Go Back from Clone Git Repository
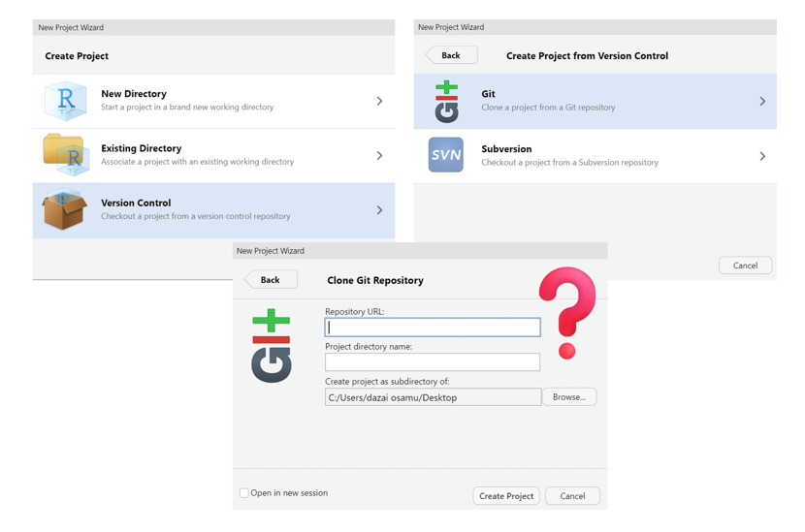 click(271, 280)
